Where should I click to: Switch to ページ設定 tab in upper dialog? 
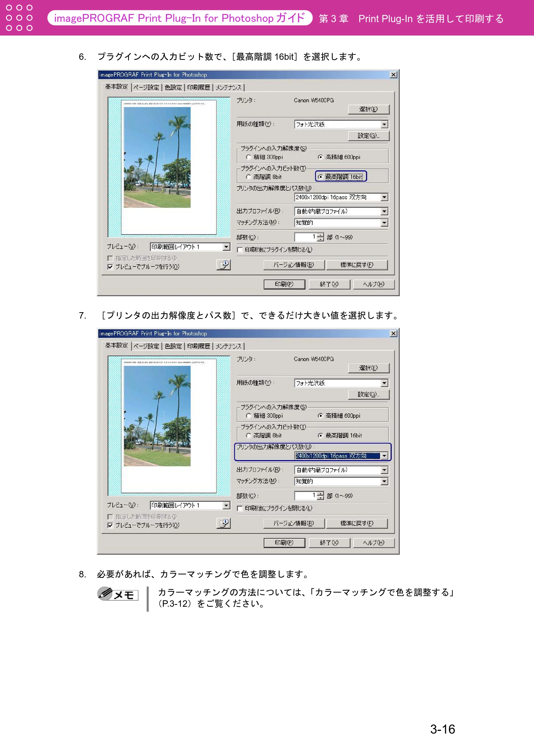(146, 87)
